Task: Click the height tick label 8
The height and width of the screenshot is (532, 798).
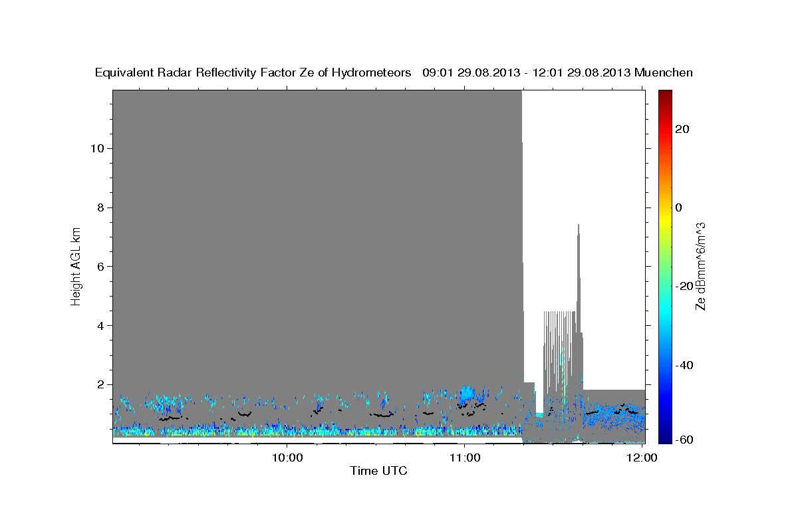Action: coord(101,207)
